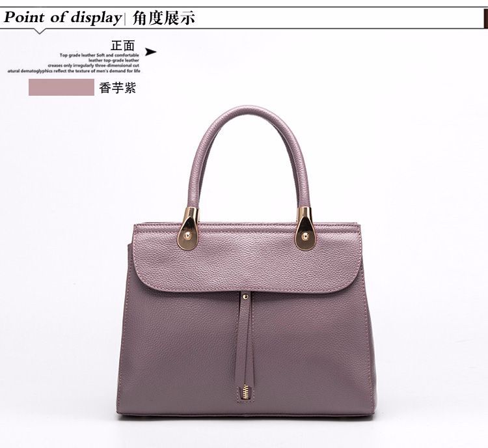
Task: Click the handbag's bottom base edge
Action: pyautogui.click(x=247, y=416)
